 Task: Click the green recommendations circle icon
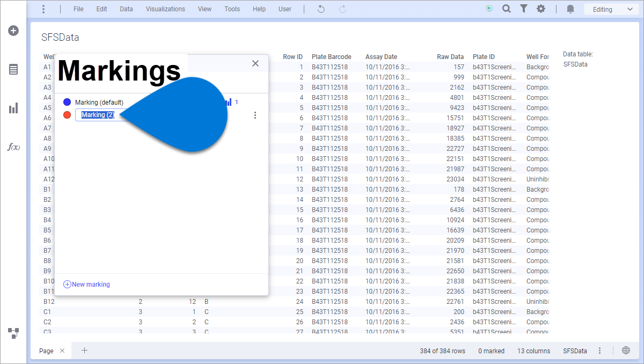click(x=489, y=9)
